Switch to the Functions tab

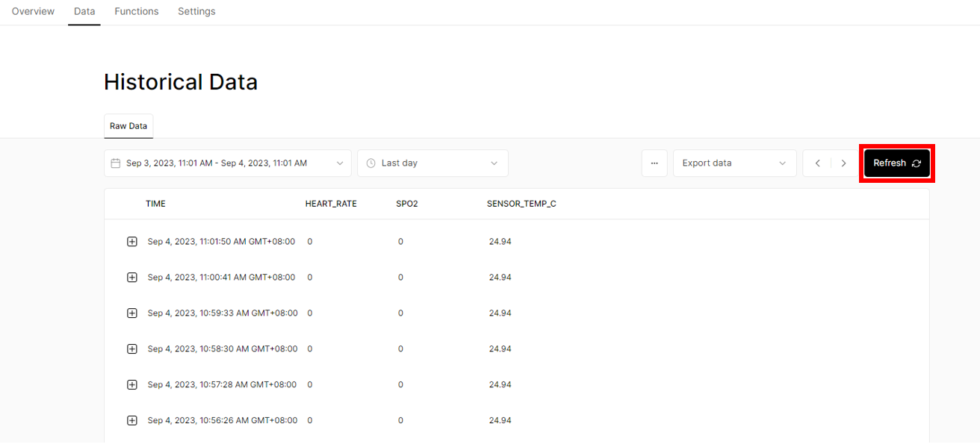137,11
